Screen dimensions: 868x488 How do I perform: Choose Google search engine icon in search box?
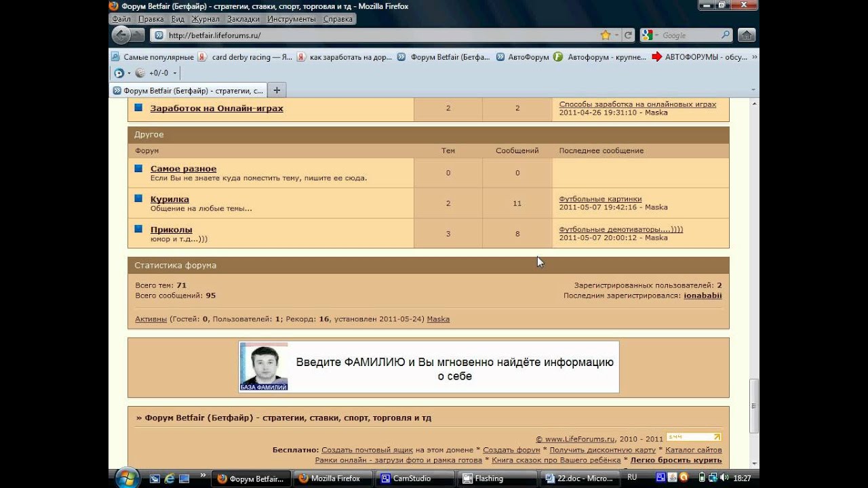coord(647,35)
